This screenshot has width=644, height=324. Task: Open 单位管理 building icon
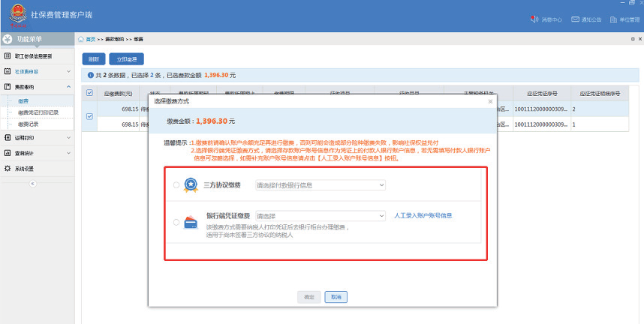click(x=614, y=19)
